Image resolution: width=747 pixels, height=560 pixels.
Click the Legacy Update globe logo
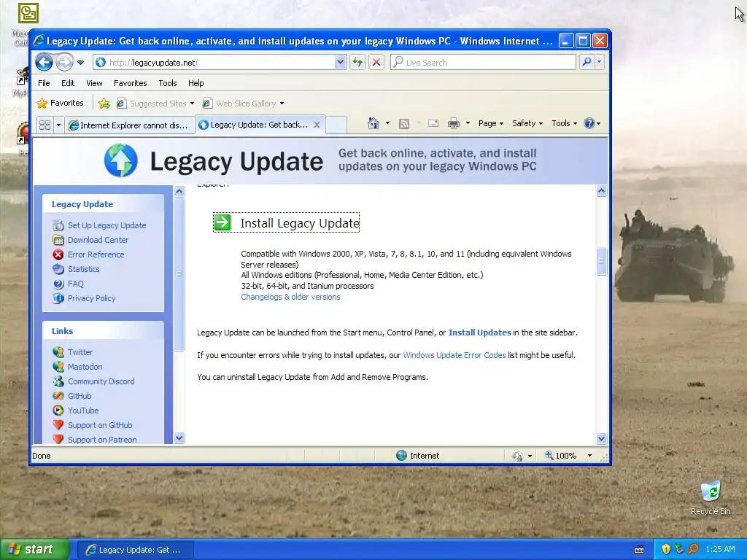coord(121,160)
